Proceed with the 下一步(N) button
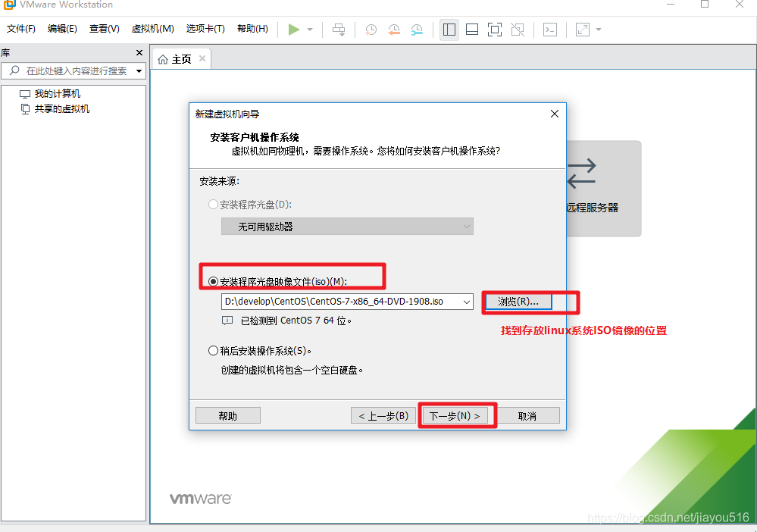The image size is (757, 532). tap(455, 415)
